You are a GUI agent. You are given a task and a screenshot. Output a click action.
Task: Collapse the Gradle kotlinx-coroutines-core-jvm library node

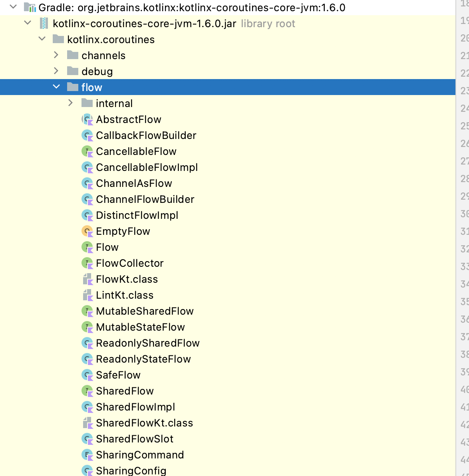pyautogui.click(x=13, y=7)
